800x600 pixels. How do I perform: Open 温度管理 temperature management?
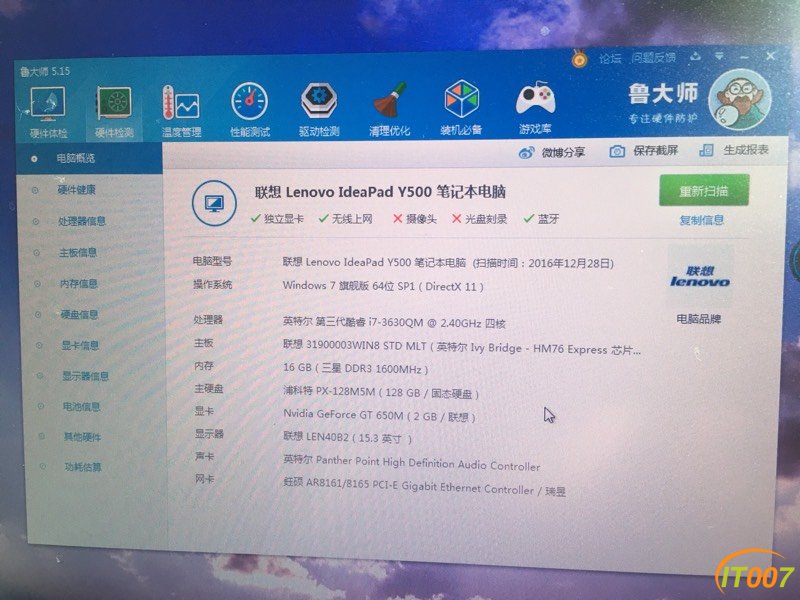[181, 111]
